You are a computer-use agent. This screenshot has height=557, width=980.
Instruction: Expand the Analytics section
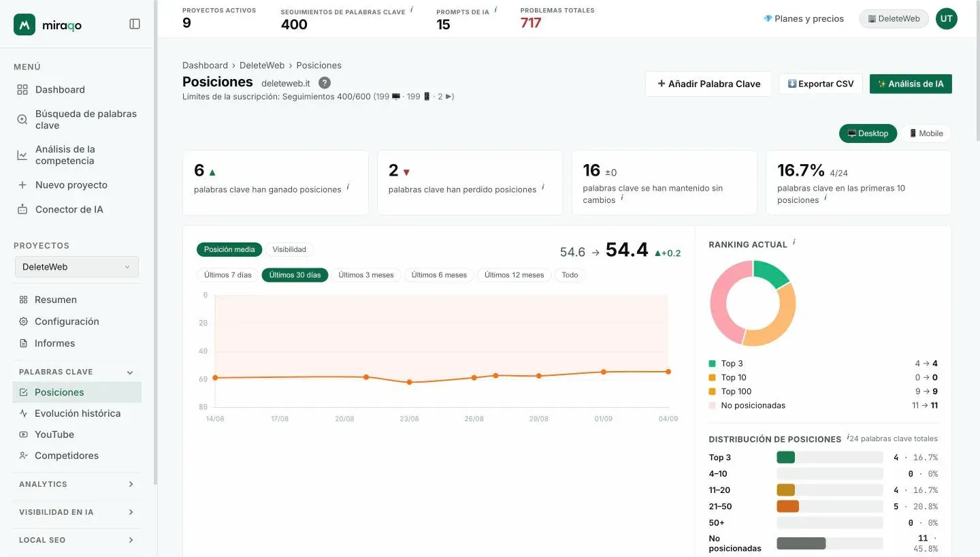(131, 484)
